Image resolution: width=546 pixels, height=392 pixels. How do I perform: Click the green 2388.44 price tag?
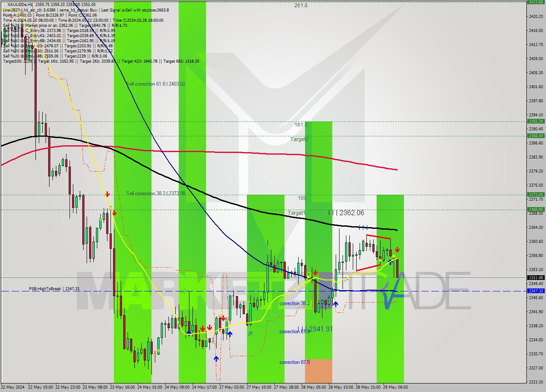[535, 136]
